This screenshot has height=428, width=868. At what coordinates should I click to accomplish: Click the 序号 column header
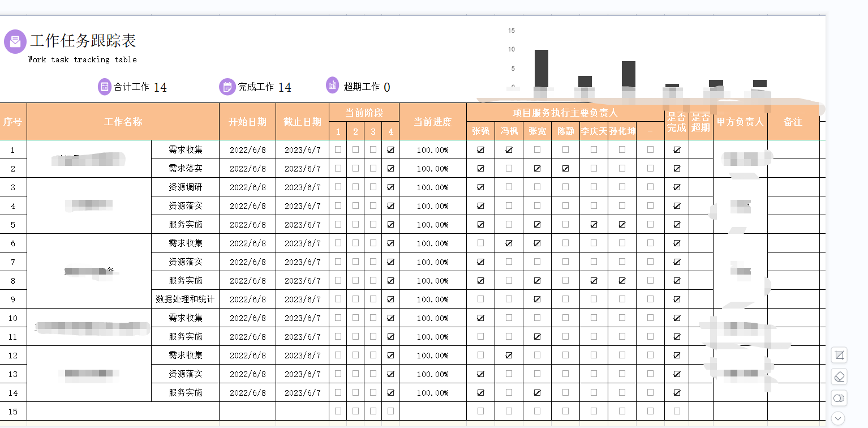(x=13, y=122)
